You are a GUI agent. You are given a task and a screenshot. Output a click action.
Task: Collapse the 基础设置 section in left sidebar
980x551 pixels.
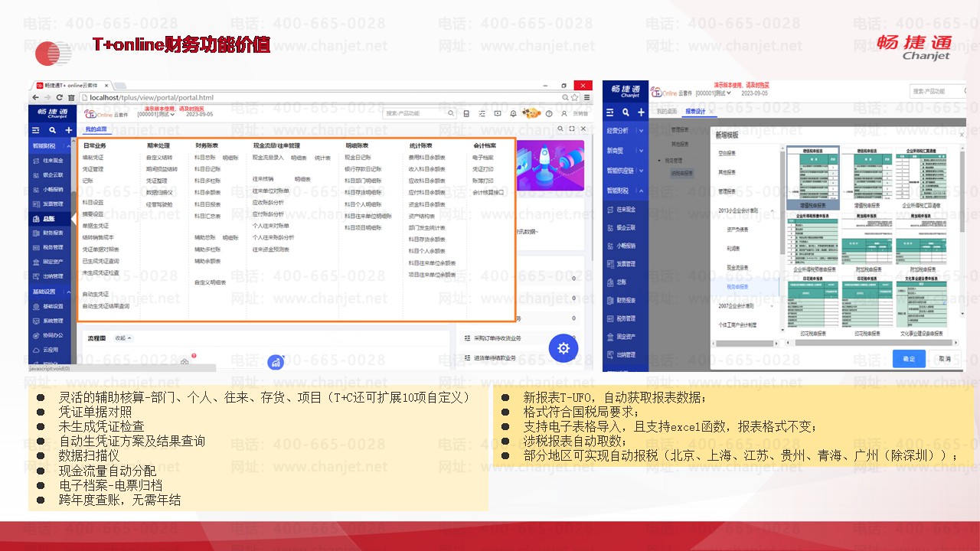click(x=68, y=292)
